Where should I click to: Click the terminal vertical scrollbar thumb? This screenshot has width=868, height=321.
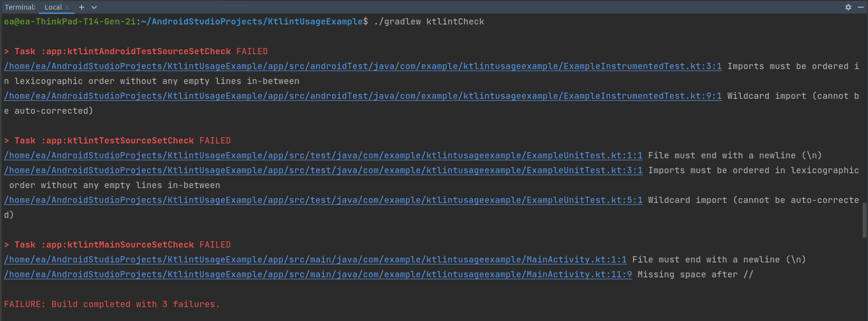[865, 220]
